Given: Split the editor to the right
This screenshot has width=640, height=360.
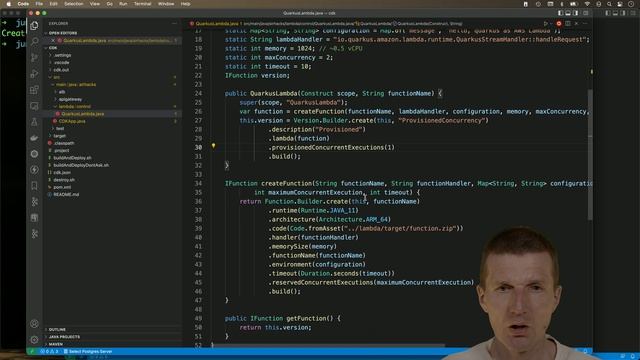Looking at the screenshot, I should (x=568, y=24).
